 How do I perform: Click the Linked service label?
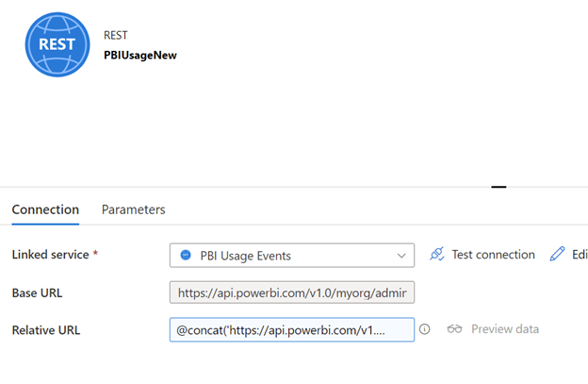[x=51, y=255]
